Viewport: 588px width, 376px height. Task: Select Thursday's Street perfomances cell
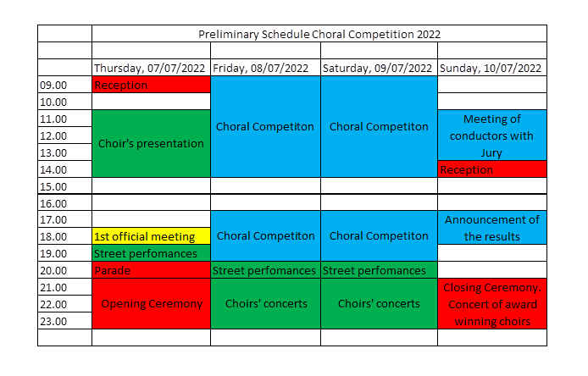point(151,253)
